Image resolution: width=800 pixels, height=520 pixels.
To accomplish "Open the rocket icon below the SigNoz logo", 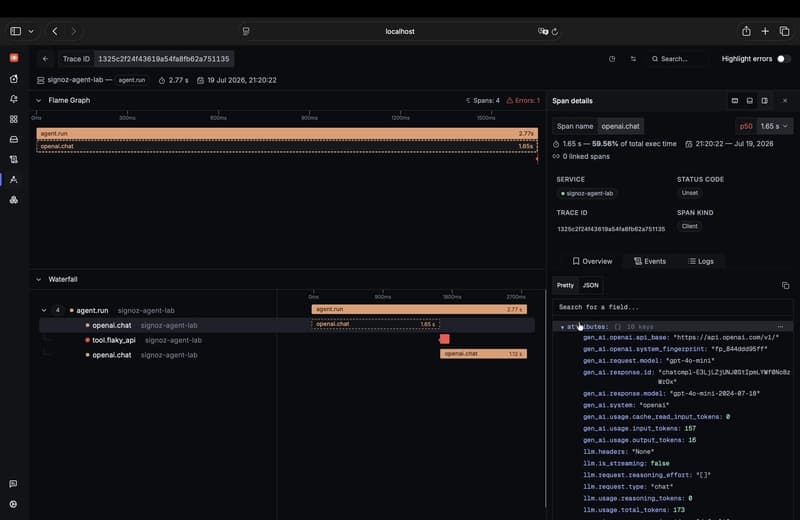I will pyautogui.click(x=14, y=79).
